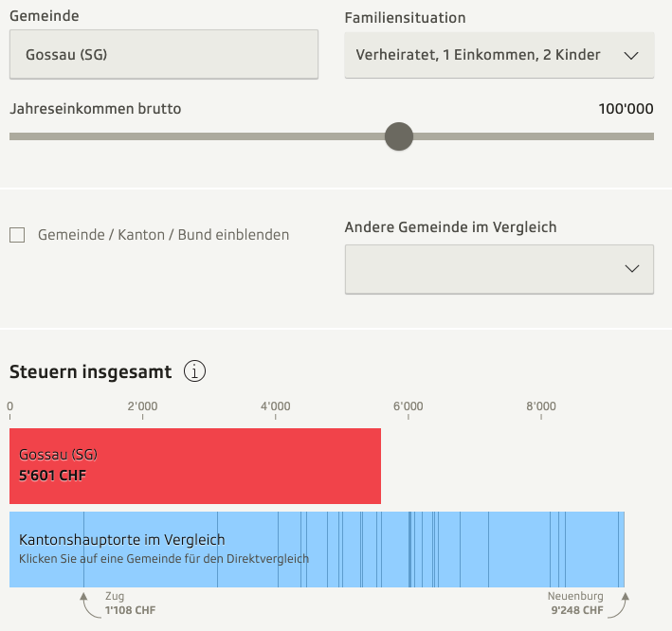Select the red Gossau (SG) 5'601 CHF bar

(x=194, y=465)
